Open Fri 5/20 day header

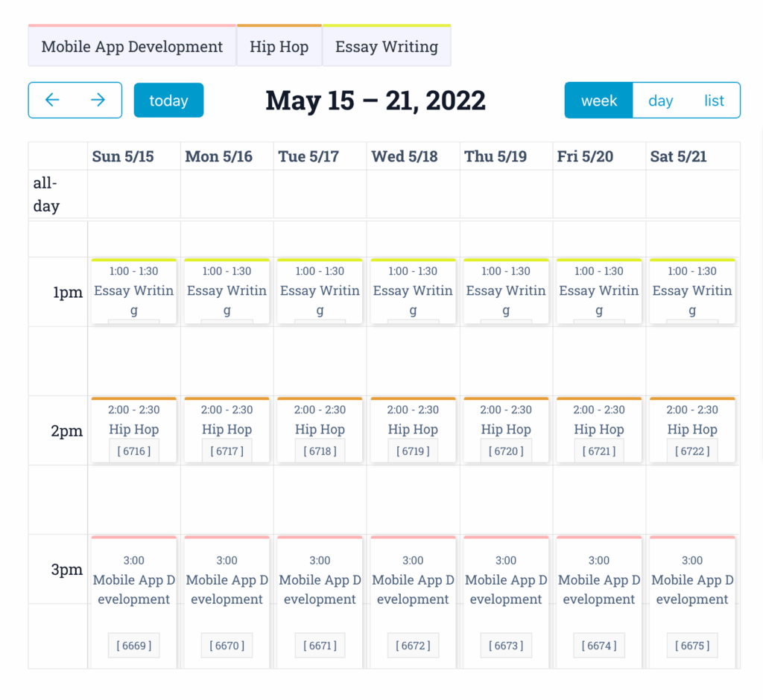point(585,156)
